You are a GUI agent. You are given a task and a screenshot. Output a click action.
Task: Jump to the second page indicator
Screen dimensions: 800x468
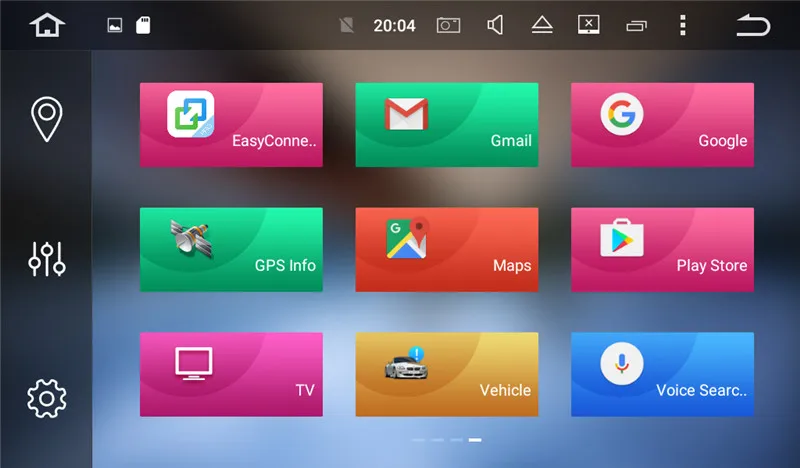point(437,440)
